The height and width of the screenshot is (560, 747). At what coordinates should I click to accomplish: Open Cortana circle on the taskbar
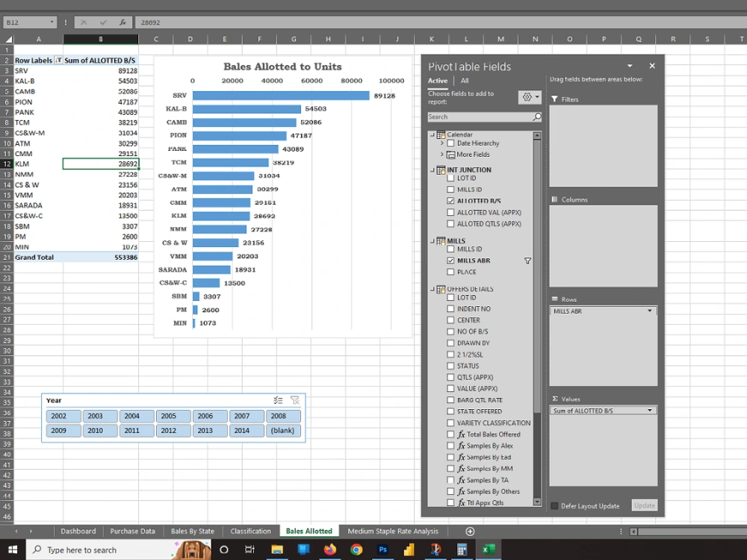pyautogui.click(x=223, y=550)
